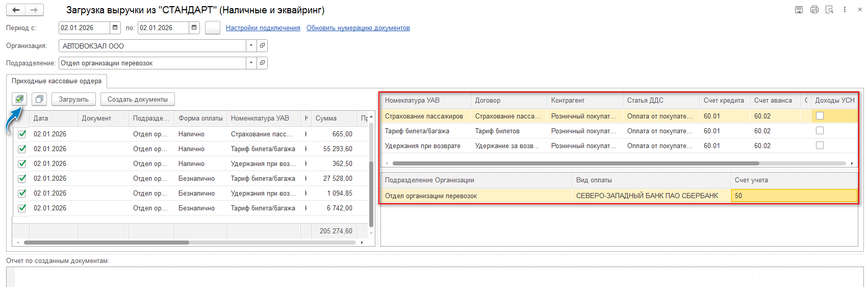Click the printer icon
The width and height of the screenshot is (868, 287).
[x=814, y=10]
